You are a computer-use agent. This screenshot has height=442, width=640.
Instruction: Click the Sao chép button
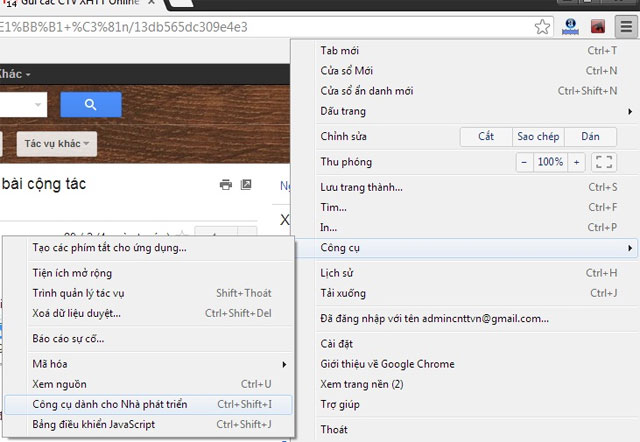click(x=538, y=136)
